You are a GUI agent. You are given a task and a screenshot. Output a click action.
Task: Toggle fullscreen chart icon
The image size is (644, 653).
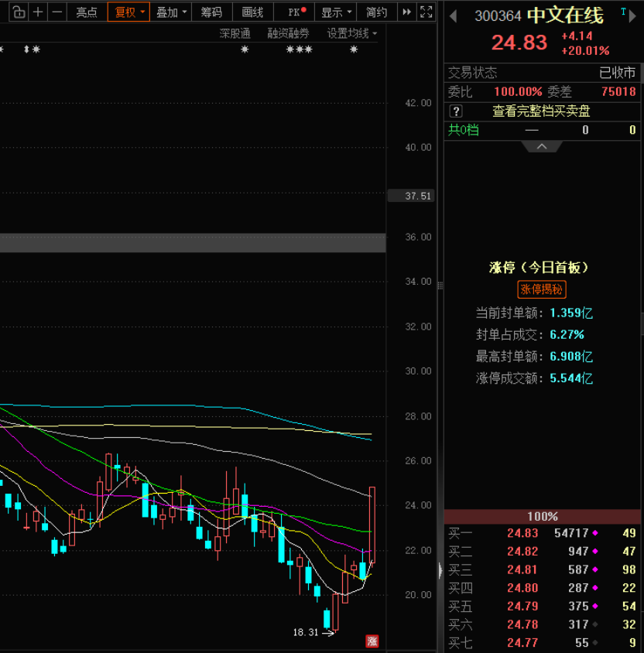click(x=426, y=12)
